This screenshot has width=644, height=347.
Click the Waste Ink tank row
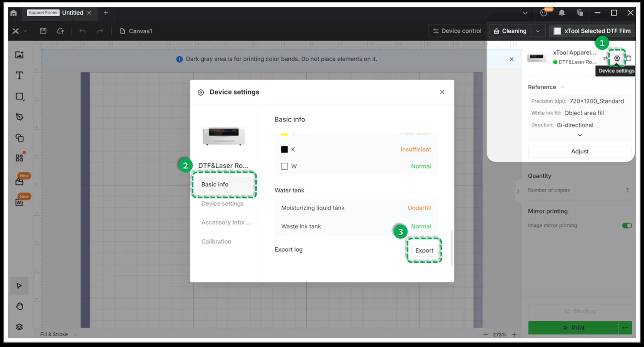coord(356,226)
